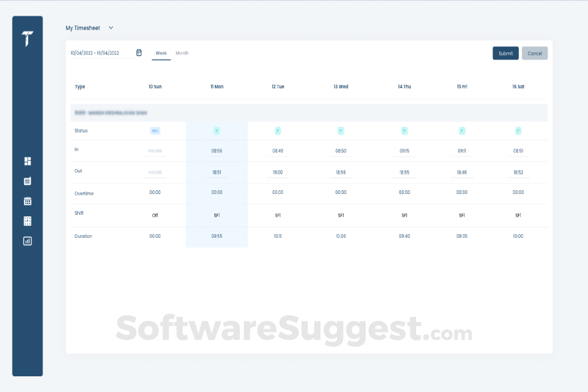Click the Duration value 09:35 for Friday
The image size is (588, 392).
462,236
